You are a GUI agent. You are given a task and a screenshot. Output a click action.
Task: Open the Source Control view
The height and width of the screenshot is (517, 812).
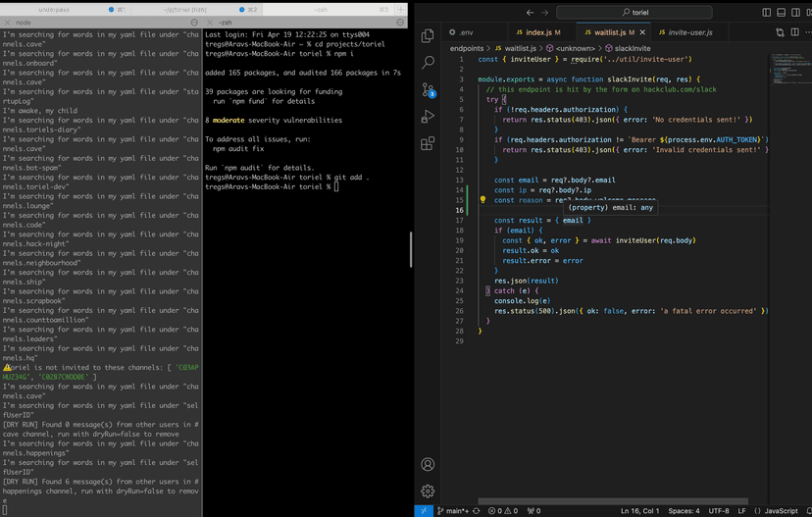tap(428, 90)
